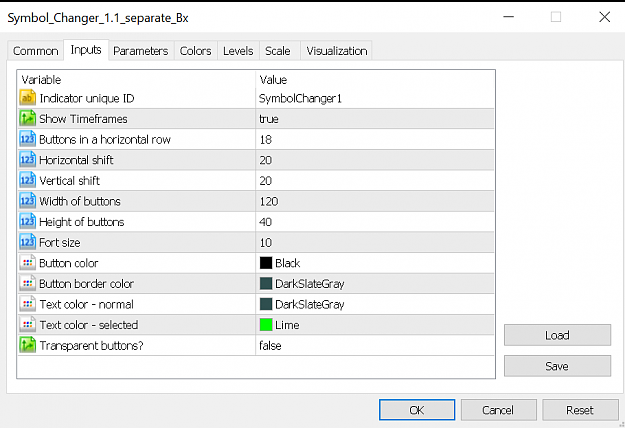Click the DarkSlateGray swatch for Button border color
This screenshot has height=428, width=625.
(266, 283)
